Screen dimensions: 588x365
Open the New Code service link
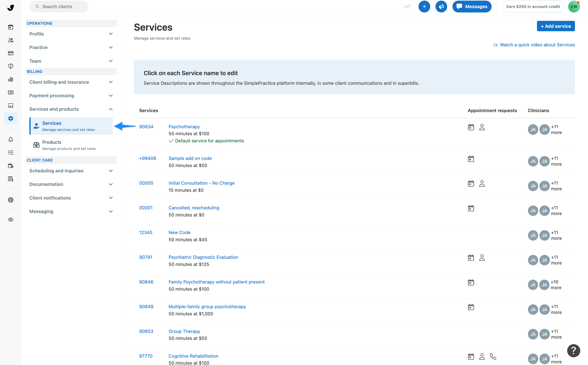[179, 232]
